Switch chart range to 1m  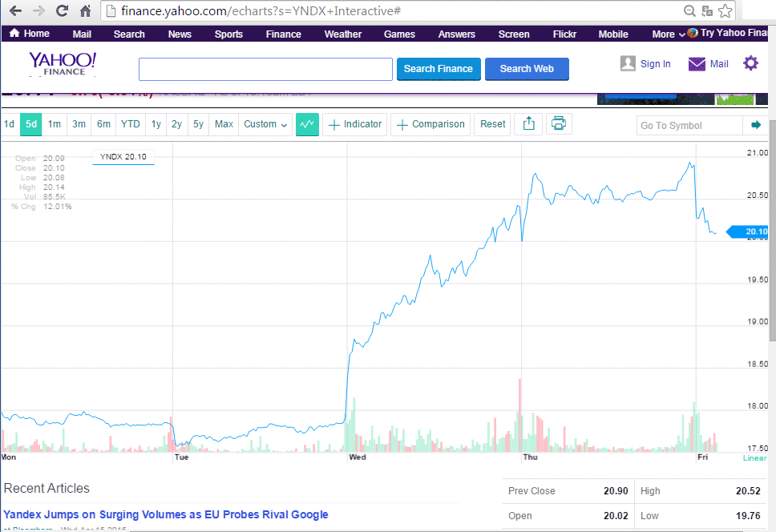pyautogui.click(x=54, y=124)
